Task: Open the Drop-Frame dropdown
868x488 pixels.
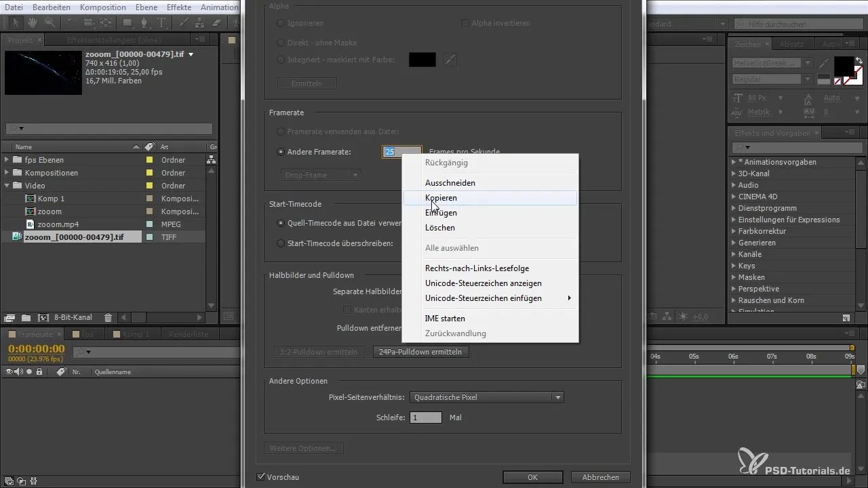Action: (x=321, y=175)
